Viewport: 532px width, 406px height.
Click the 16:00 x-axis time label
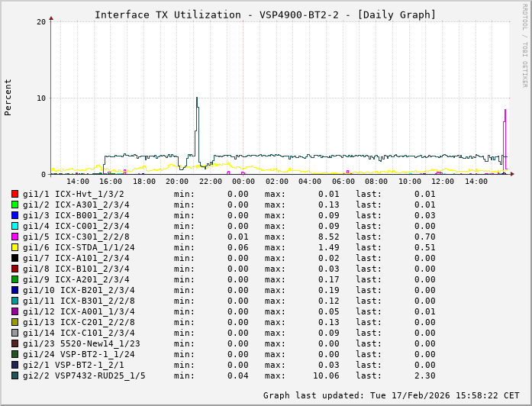point(111,182)
